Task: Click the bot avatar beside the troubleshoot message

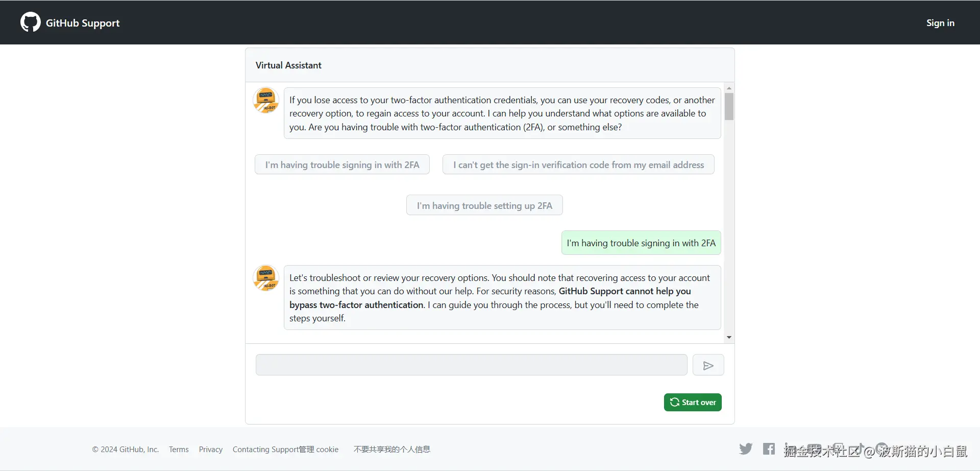Action: point(266,278)
